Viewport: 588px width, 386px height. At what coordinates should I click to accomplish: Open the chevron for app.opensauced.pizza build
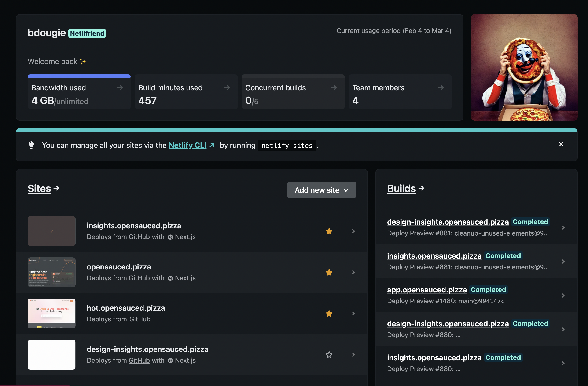[563, 296]
